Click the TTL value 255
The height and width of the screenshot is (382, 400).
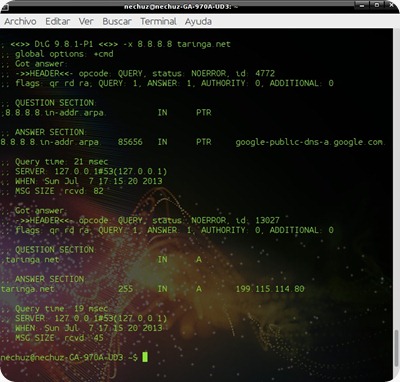125,289
